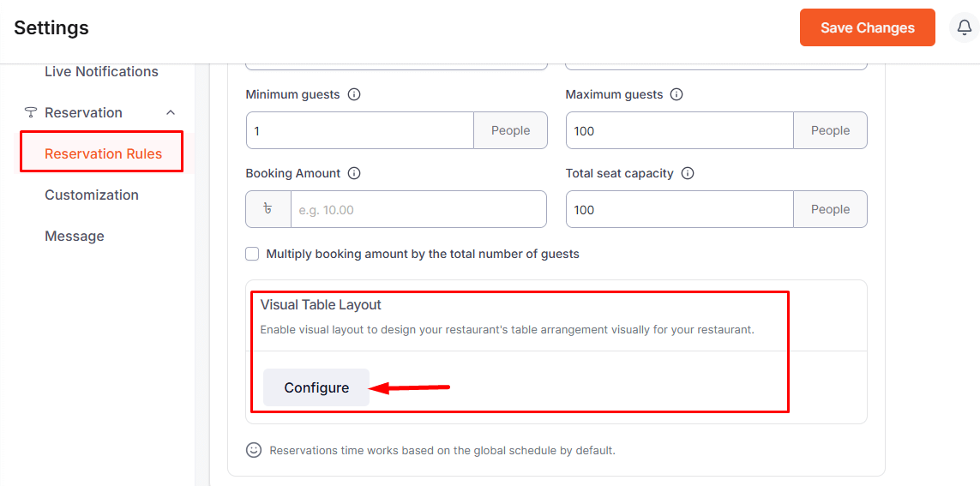Click the info icon beside Minimum guests
The height and width of the screenshot is (486, 980).
pos(354,94)
